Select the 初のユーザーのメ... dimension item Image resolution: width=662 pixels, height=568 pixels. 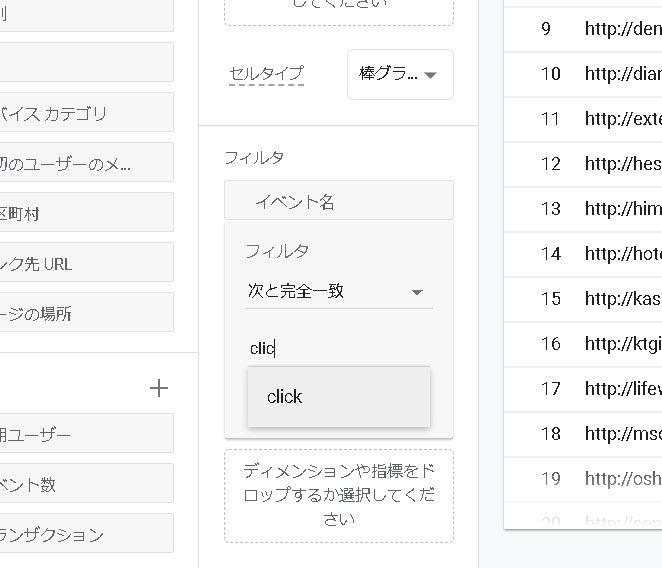(x=85, y=163)
